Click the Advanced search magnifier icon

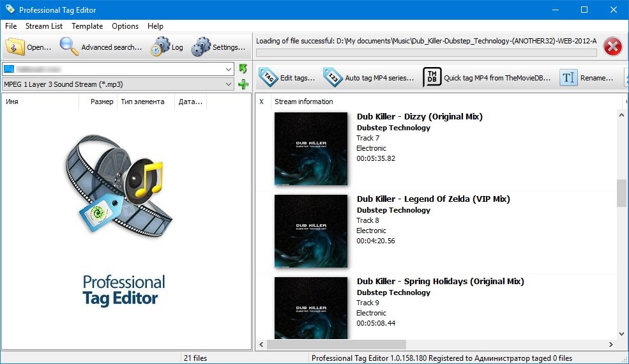69,47
